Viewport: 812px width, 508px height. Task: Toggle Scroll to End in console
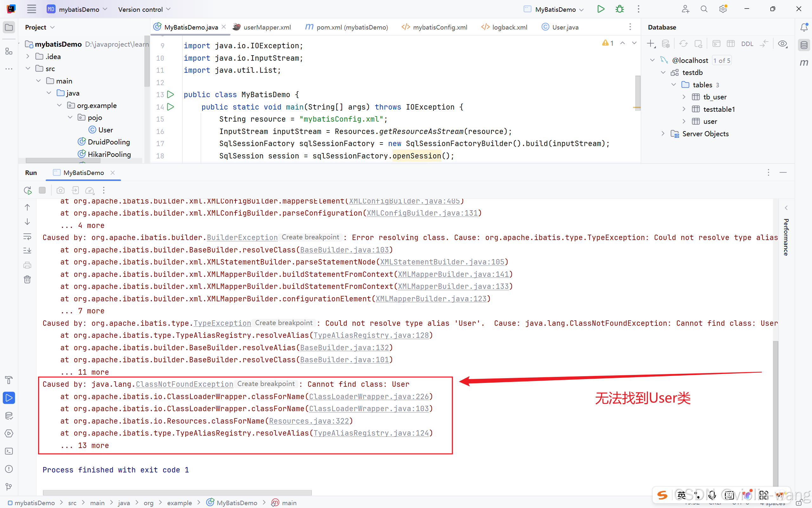point(27,251)
